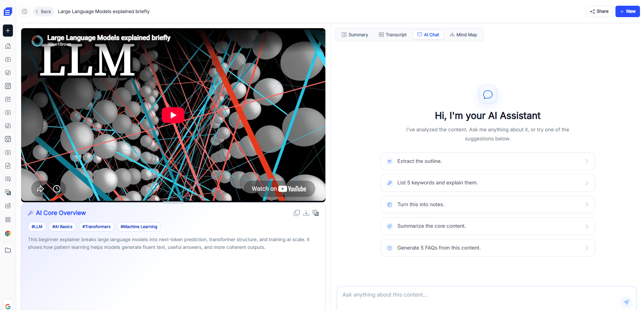The width and height of the screenshot is (644, 310).
Task: Click the #AI Basics tag
Action: (x=62, y=227)
